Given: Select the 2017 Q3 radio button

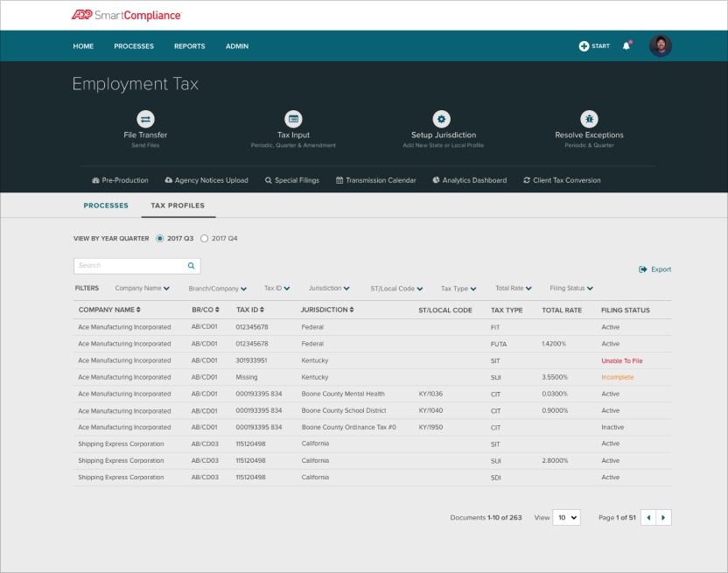Looking at the screenshot, I should tap(160, 238).
